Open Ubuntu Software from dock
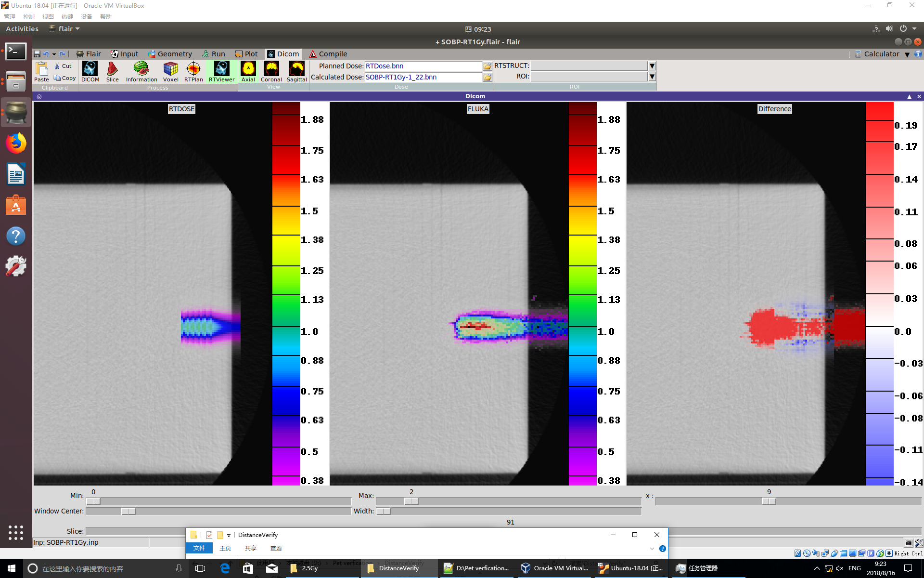924x578 pixels. pyautogui.click(x=16, y=205)
